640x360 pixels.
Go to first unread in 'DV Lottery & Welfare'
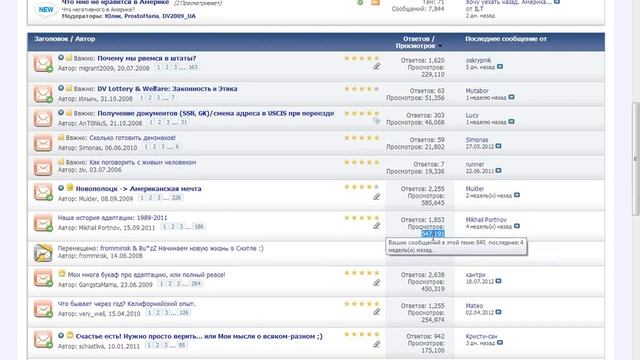pyautogui.click(x=61, y=88)
